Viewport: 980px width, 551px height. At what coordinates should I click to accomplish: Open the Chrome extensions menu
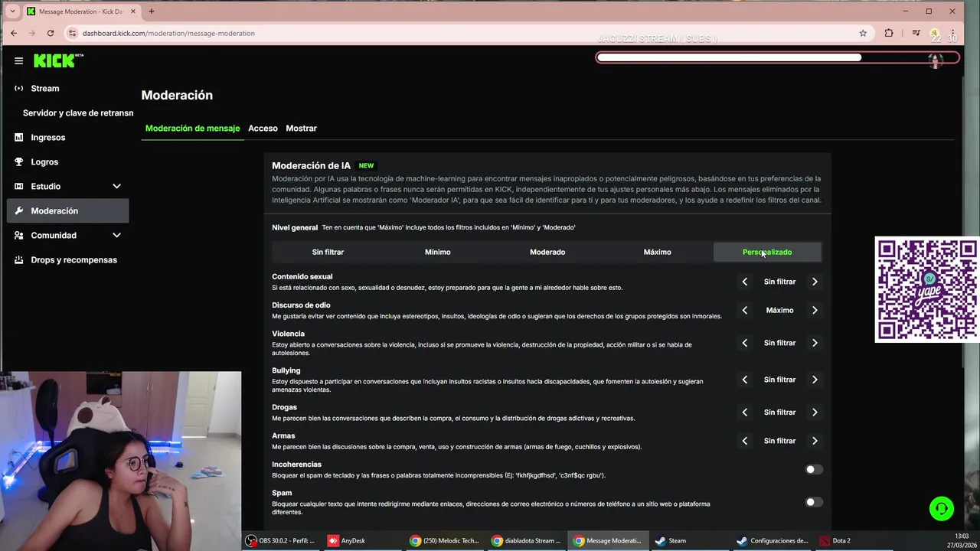(889, 33)
